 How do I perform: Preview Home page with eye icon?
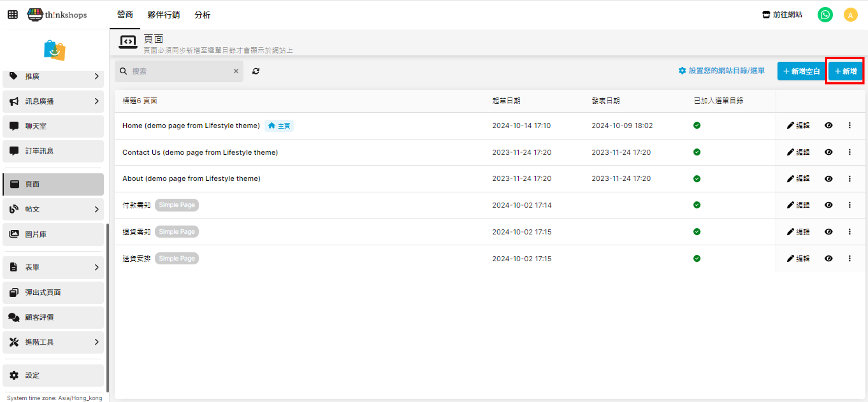[828, 126]
